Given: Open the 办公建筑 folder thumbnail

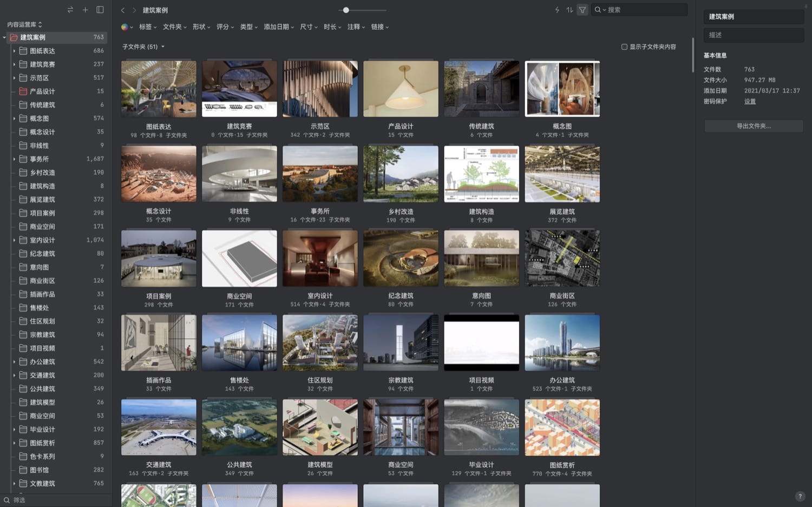Looking at the screenshot, I should (x=562, y=343).
